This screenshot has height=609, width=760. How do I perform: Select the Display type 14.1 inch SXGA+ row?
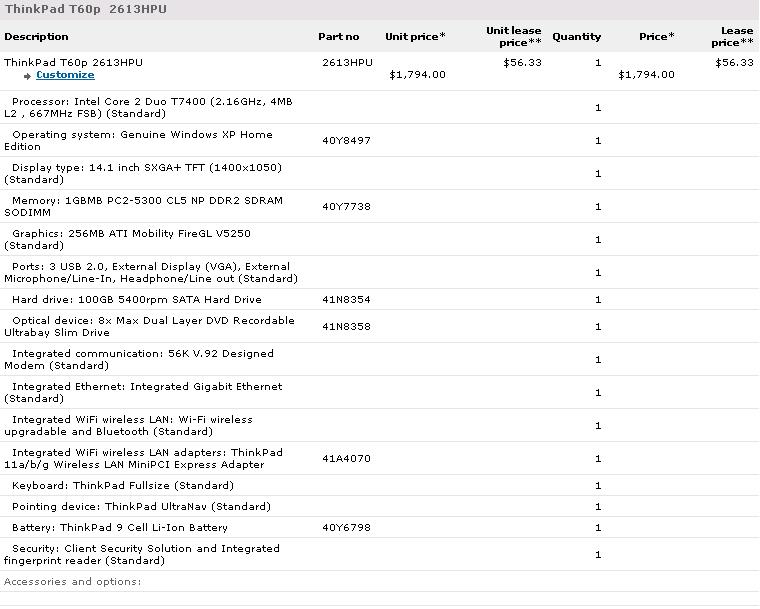[x=380, y=173]
